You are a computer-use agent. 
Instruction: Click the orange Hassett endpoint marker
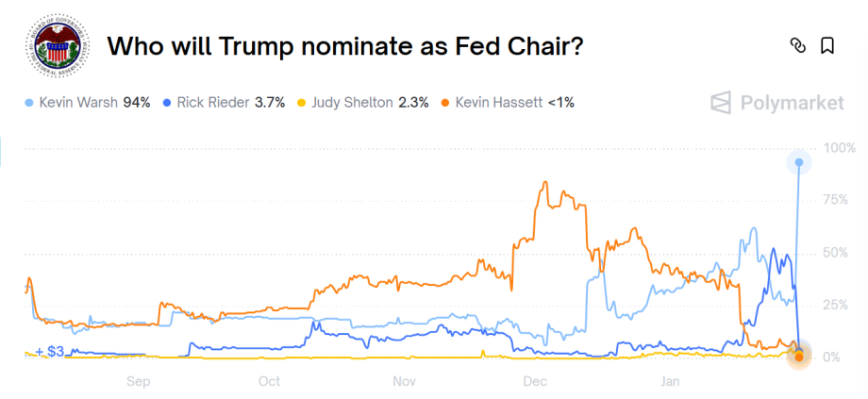point(799,357)
